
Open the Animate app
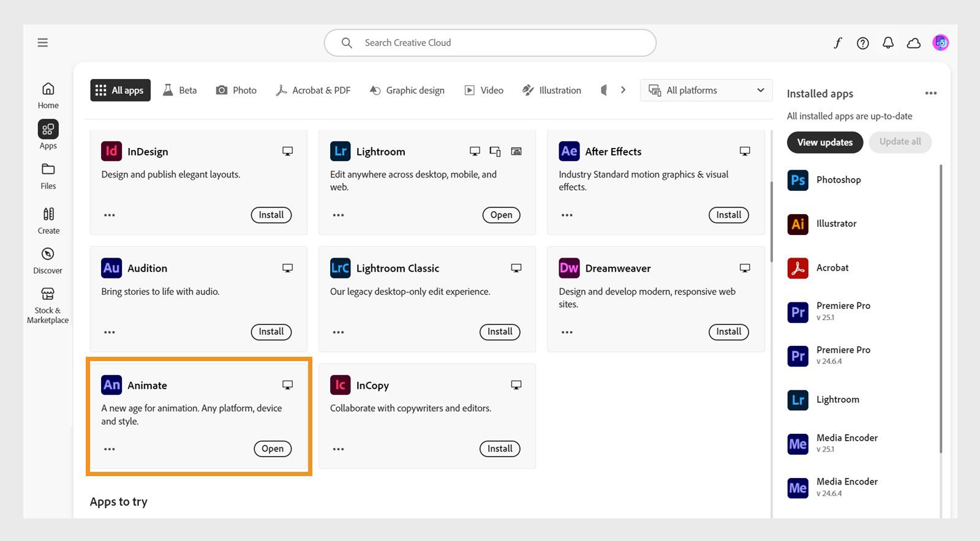point(273,449)
